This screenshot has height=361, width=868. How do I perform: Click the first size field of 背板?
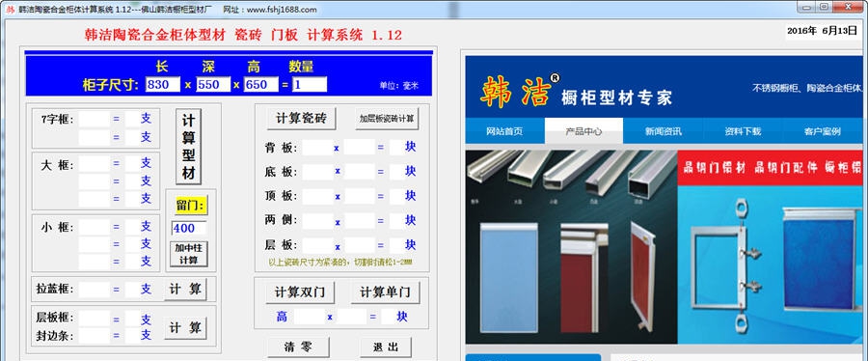317,148
